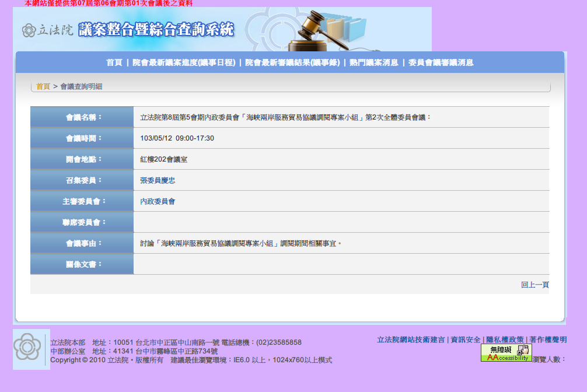Viewport: 587px width, 392px height.
Task: Open the 資訊安全 footer link
Action: pyautogui.click(x=466, y=339)
